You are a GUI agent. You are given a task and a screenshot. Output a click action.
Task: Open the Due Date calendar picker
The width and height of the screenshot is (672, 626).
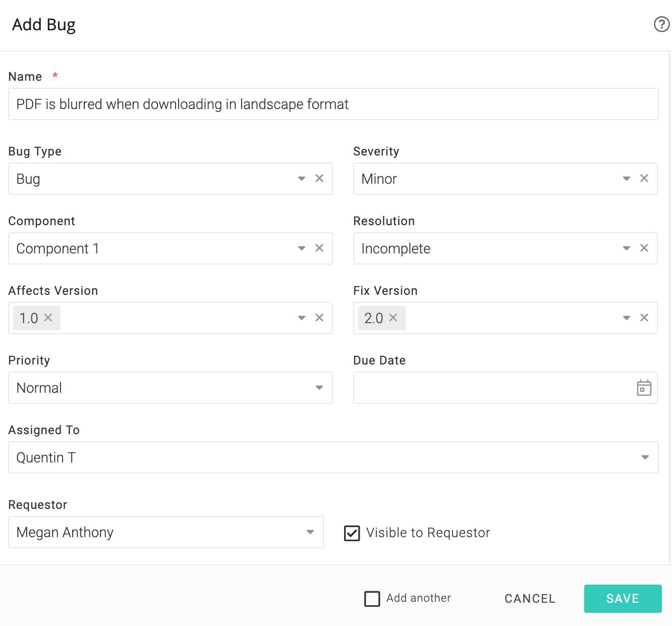[644, 388]
